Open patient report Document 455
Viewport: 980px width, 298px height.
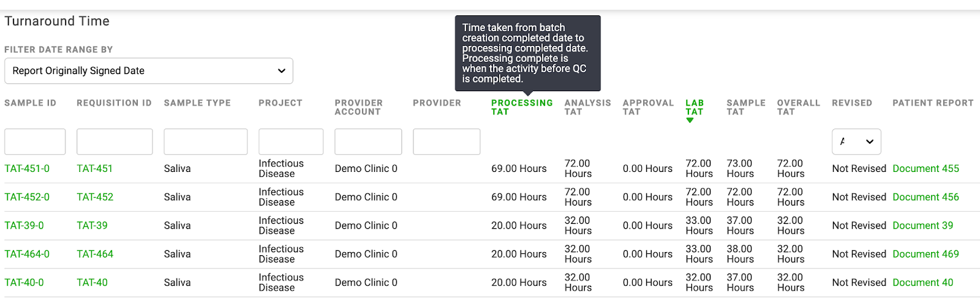[925, 169]
